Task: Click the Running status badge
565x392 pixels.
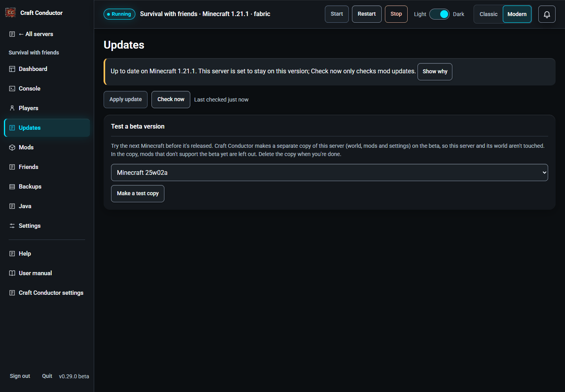Action: point(119,14)
